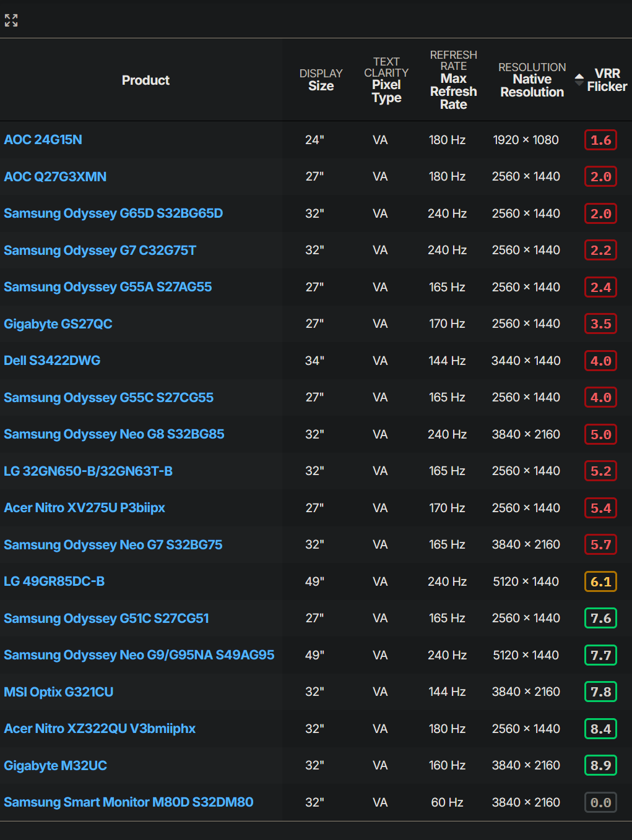Click the 2.0 score for AOC Q27G3XMN
Screen dimensions: 632x840
click(600, 177)
